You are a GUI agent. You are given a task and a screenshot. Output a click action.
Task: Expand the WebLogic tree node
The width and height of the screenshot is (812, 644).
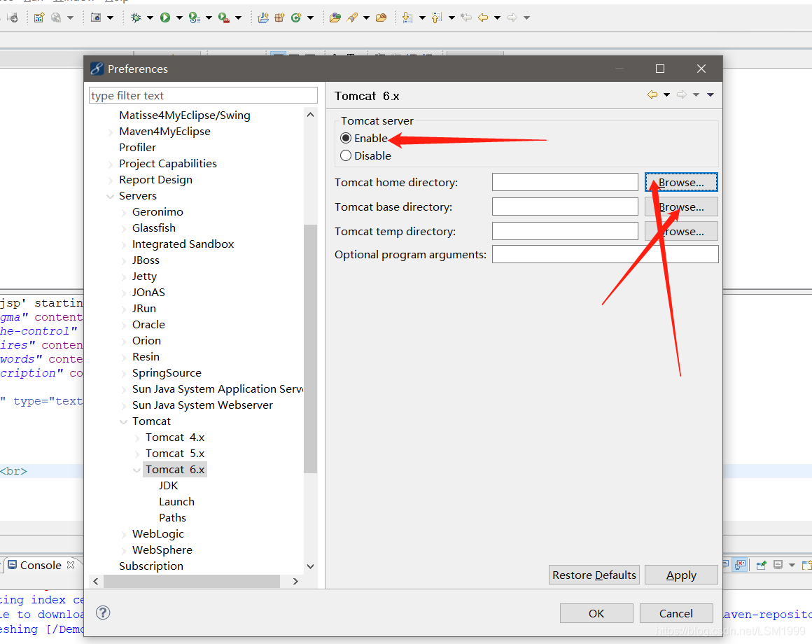coord(123,534)
